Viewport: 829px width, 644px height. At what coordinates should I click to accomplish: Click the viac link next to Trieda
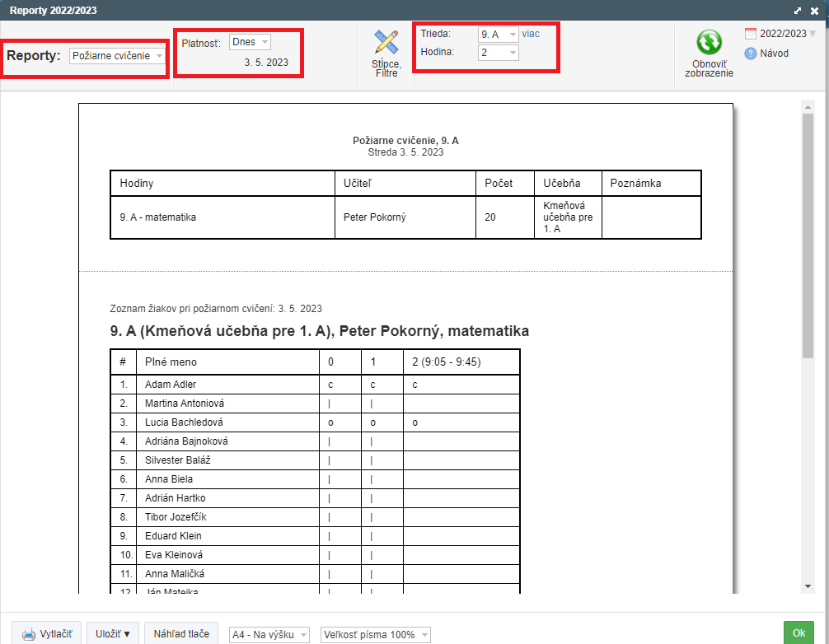pos(531,34)
